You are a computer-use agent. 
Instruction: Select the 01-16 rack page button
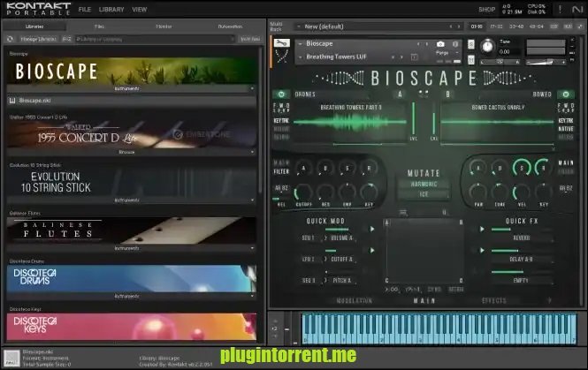[477, 26]
